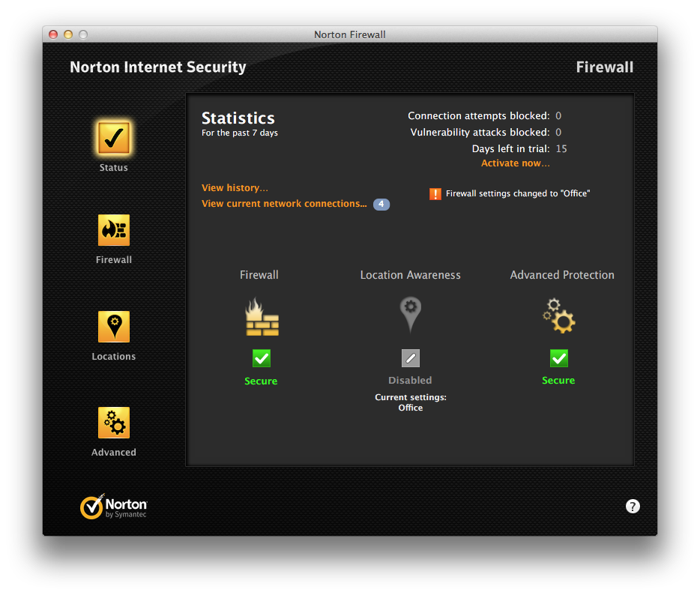Click the 'Vulnerability attacks blocked' statistic

tap(486, 133)
